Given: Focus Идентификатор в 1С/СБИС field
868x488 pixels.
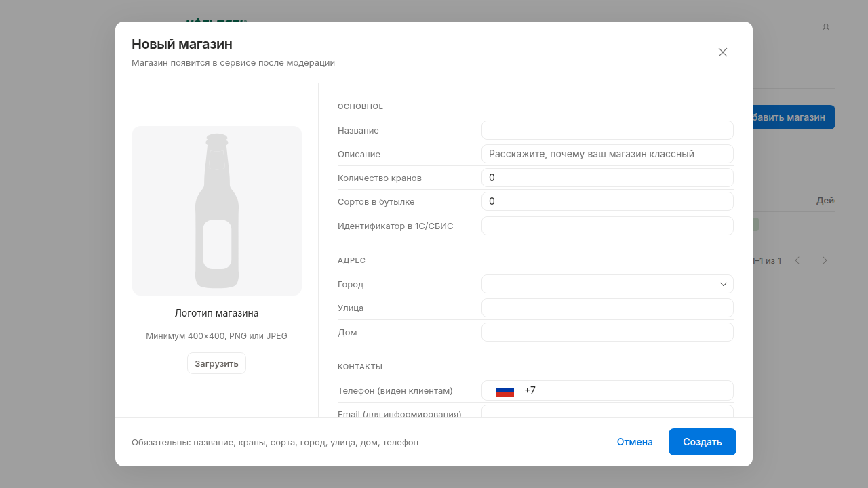Looking at the screenshot, I should (608, 226).
